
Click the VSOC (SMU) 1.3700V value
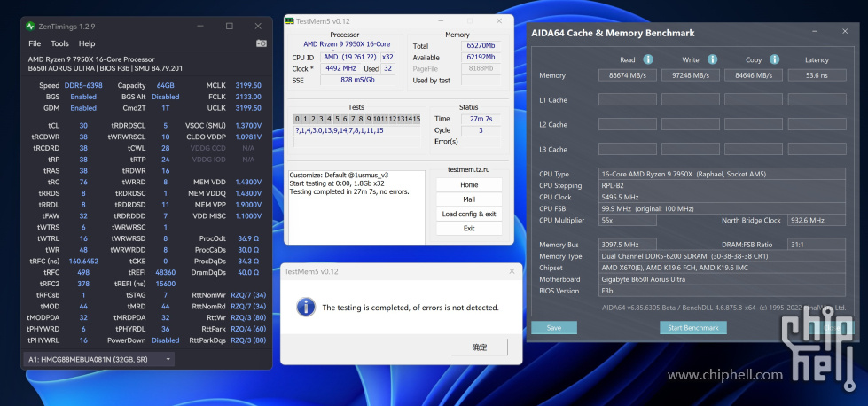point(248,126)
